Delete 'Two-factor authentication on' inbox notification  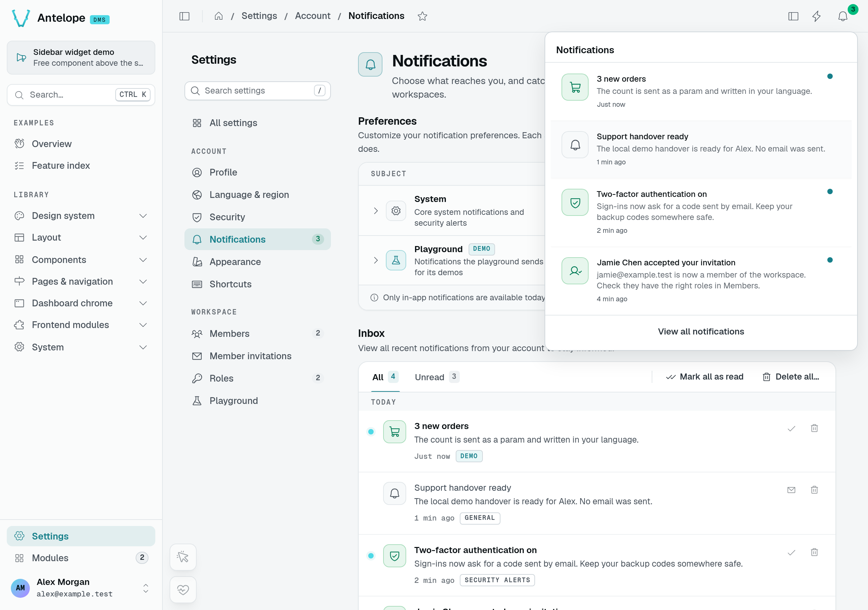(x=814, y=552)
